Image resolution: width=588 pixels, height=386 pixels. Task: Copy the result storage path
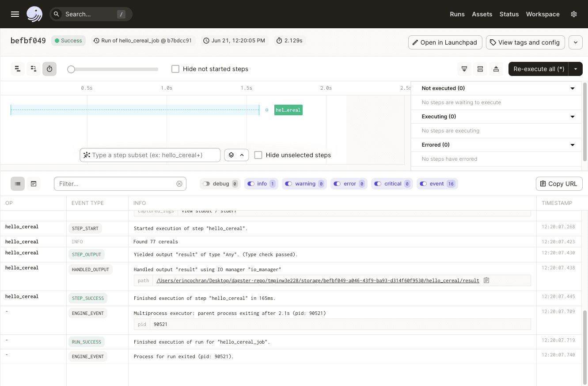click(486, 280)
